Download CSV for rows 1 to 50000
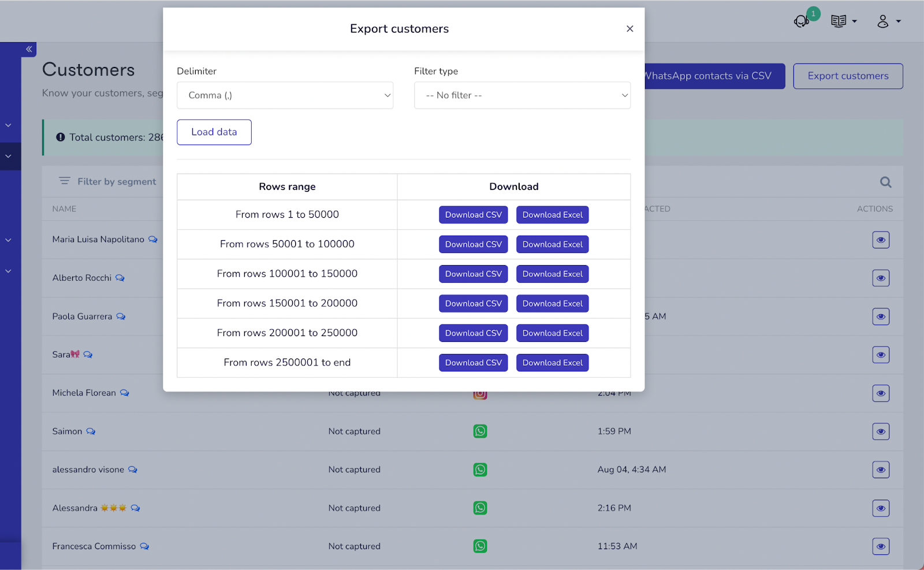The image size is (924, 570). 473,215
